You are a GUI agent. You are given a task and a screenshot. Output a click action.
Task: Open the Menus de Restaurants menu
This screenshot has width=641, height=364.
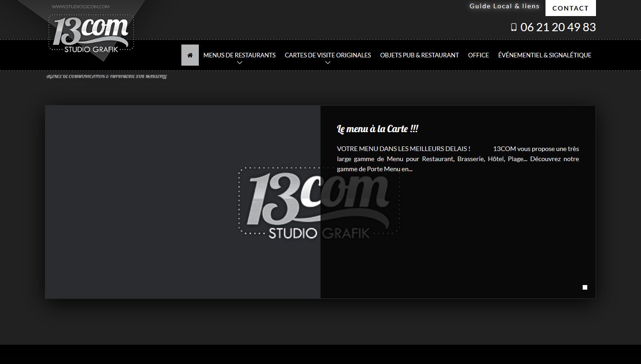[239, 55]
